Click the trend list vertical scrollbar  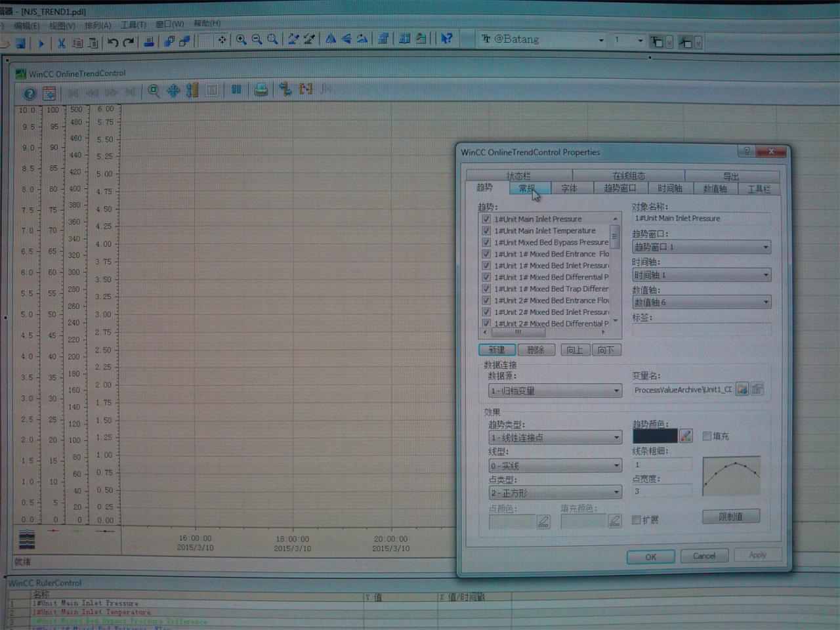click(615, 270)
